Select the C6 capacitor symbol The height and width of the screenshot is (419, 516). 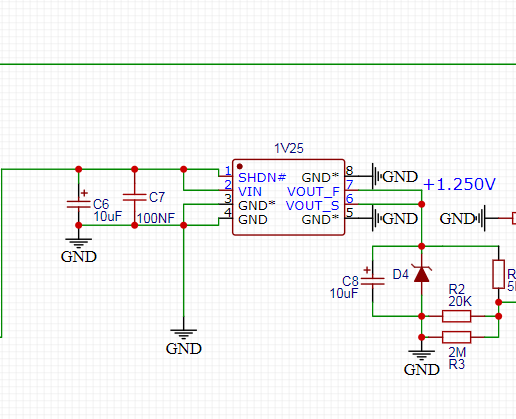point(79,204)
